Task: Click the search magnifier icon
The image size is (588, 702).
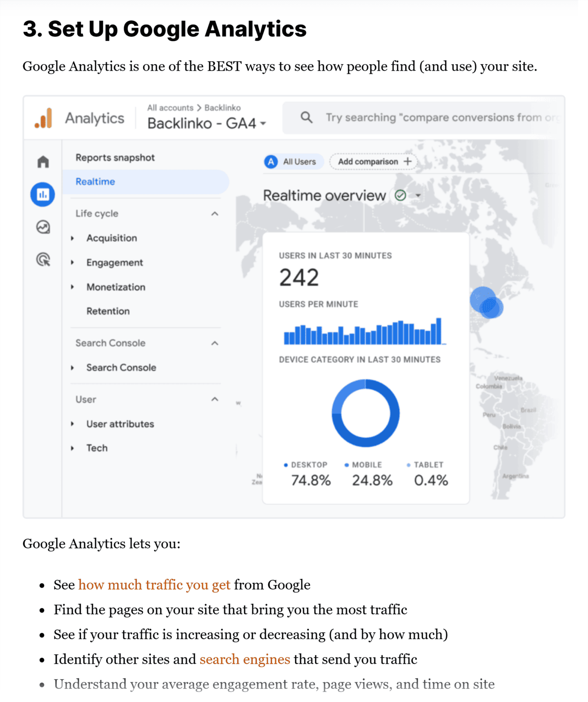Action: 306,118
